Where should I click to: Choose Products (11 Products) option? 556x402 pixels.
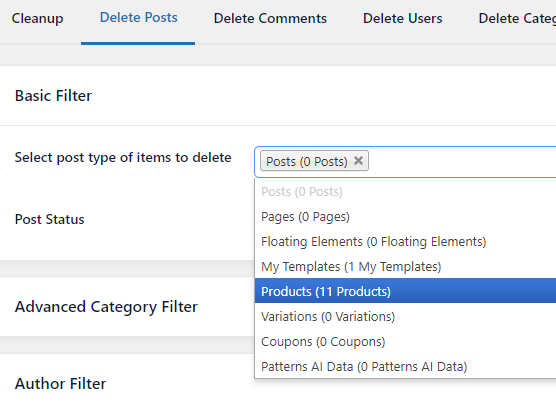(x=405, y=291)
